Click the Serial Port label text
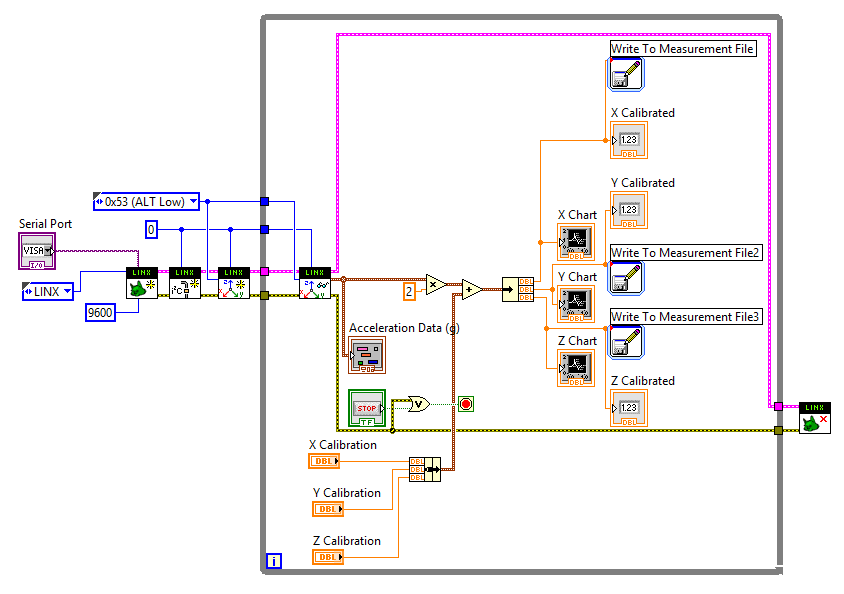This screenshot has width=844, height=594. 45,224
